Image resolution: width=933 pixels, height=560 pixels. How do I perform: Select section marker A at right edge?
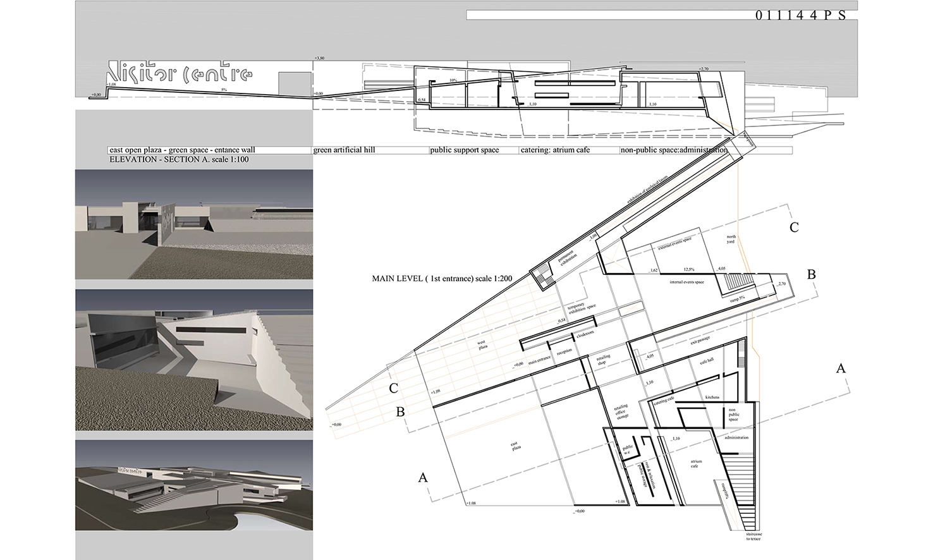pos(840,368)
